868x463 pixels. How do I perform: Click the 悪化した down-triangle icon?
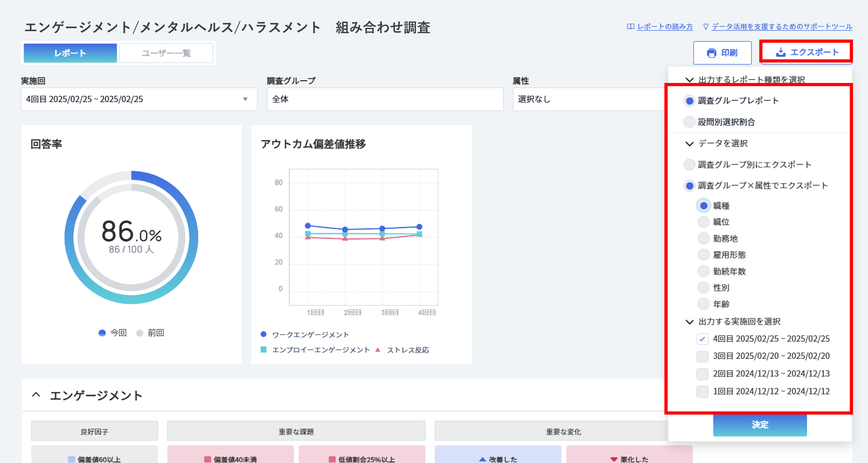point(614,459)
